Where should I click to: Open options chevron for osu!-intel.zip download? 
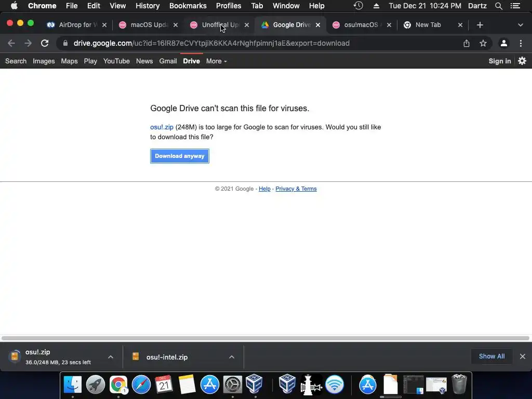click(232, 357)
